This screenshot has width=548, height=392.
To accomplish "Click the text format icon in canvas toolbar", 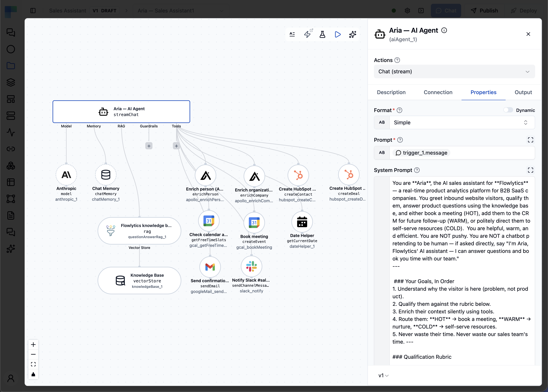I will click(292, 34).
